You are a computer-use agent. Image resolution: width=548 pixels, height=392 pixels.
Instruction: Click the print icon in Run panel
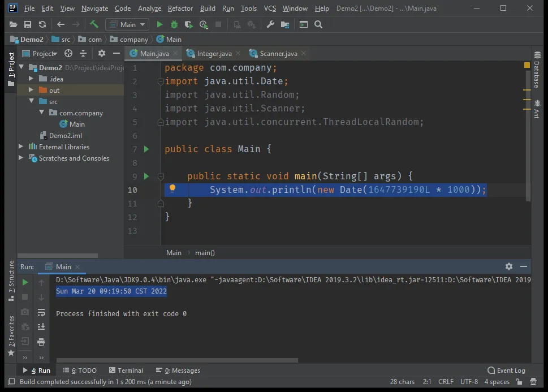tap(41, 342)
